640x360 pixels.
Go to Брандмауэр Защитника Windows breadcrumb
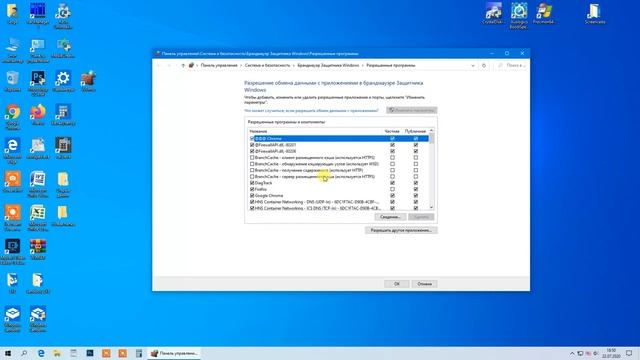(x=328, y=65)
